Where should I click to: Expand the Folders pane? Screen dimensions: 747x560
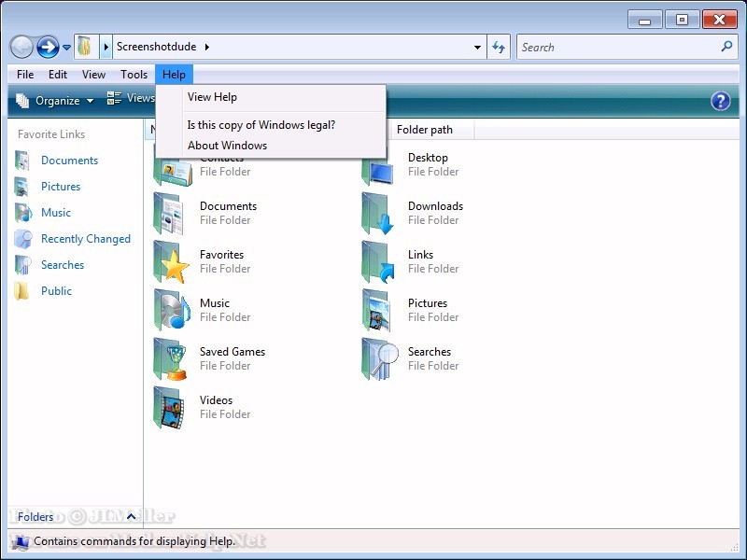[x=131, y=516]
